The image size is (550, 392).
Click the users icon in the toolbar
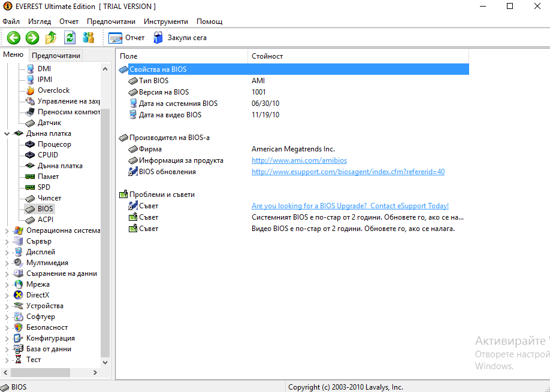point(89,38)
